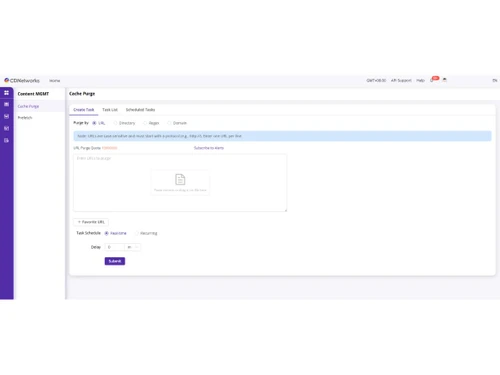The image size is (500, 375).
Task: Open the grid apps icon in purple sidebar
Action: click(6, 93)
